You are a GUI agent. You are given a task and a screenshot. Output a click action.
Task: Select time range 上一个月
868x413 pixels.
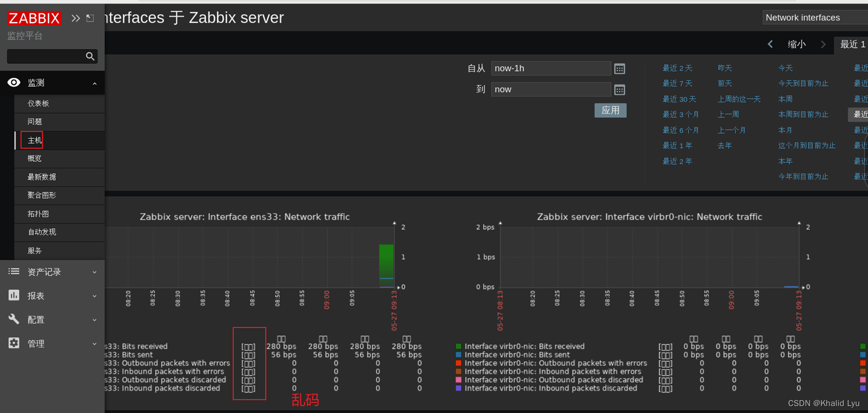[x=732, y=130]
